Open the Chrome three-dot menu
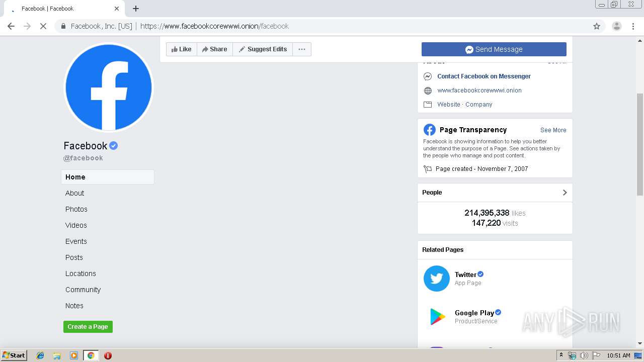The image size is (644, 362). pyautogui.click(x=633, y=26)
